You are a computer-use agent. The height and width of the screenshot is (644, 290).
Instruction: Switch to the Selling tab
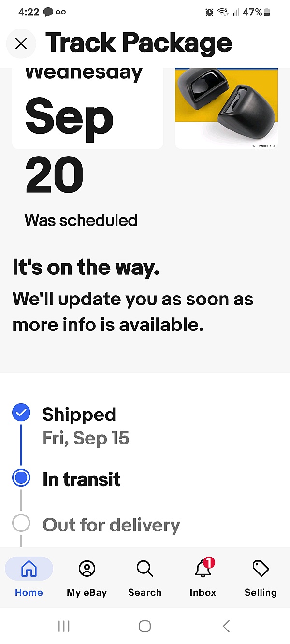261,569
